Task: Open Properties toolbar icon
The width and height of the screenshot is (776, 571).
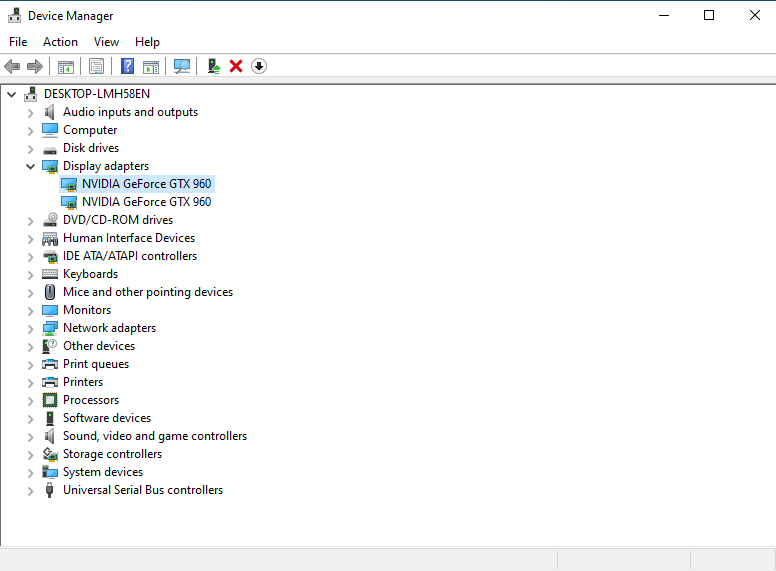Action: [97, 66]
